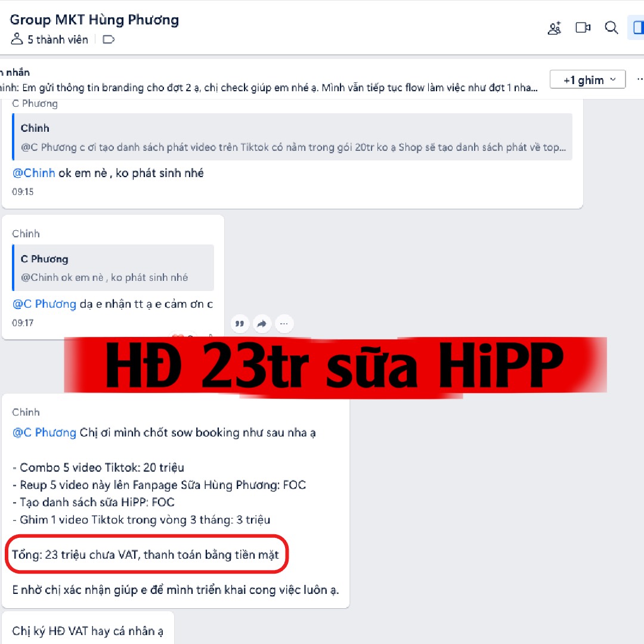Click 'Tổng: 23 triệu chưa VAT' text line
Viewport: 644px width, 644px height.
[145, 555]
